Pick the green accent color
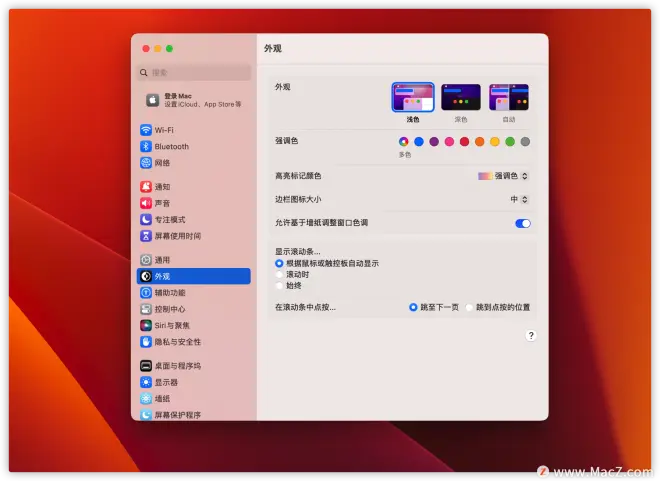This screenshot has height=481, width=660. click(510, 142)
